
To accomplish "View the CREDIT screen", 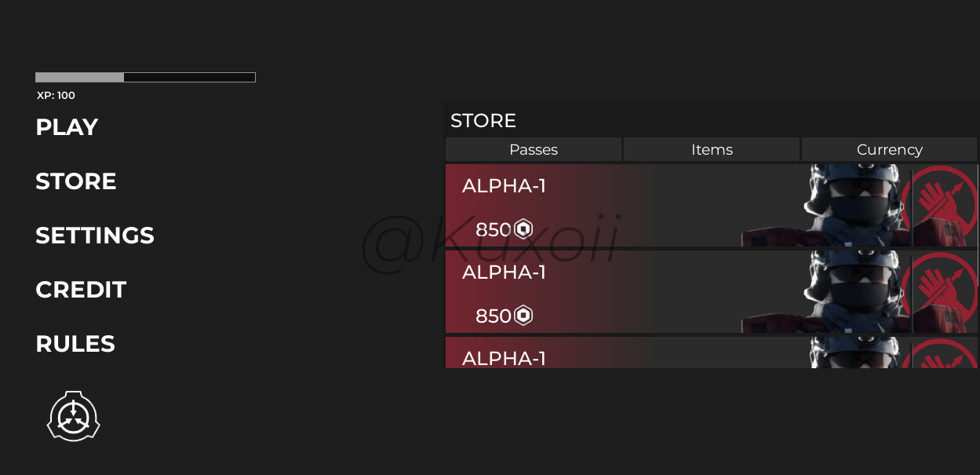I will pyautogui.click(x=81, y=290).
